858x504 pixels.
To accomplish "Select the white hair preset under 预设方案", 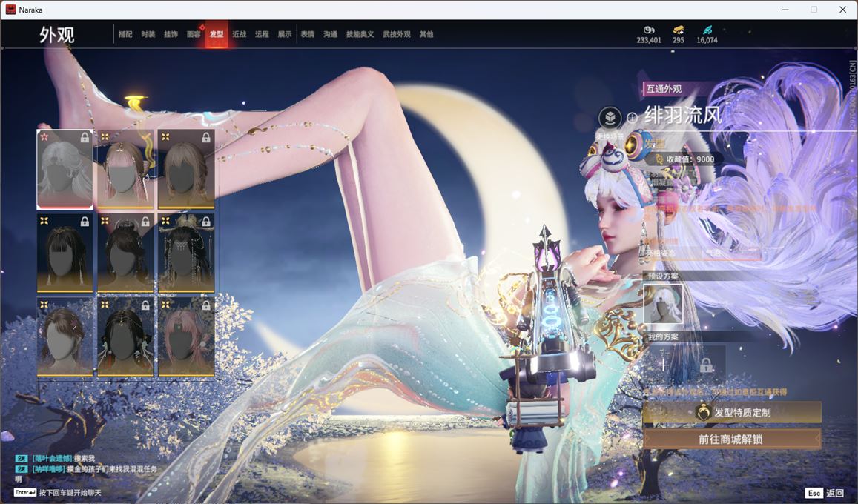I will 663,304.
